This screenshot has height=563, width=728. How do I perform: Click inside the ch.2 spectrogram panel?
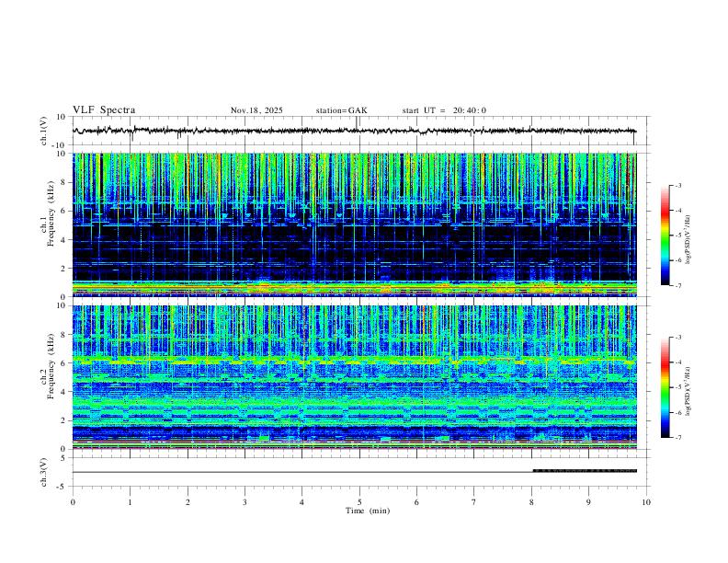coord(355,377)
